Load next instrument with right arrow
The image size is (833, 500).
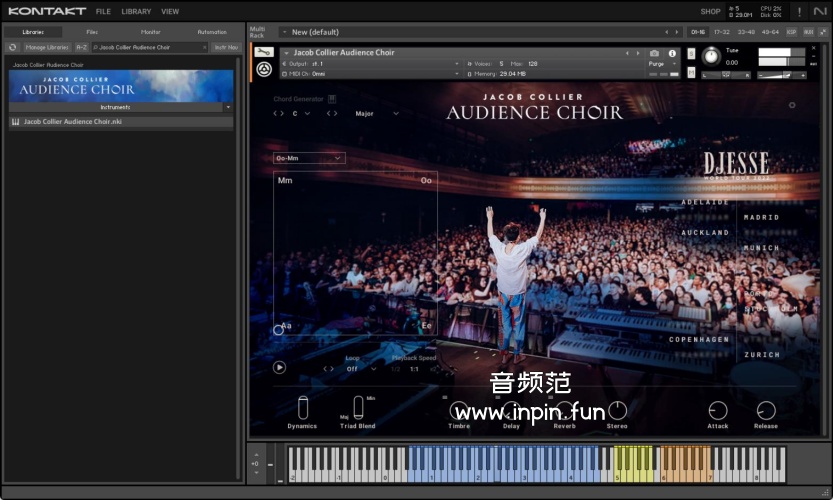pos(638,53)
